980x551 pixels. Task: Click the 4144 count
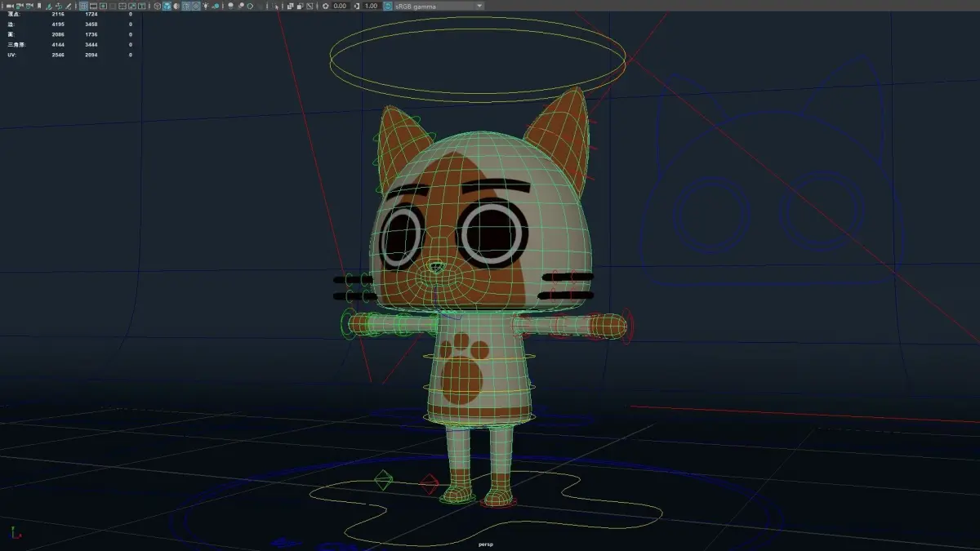56,44
